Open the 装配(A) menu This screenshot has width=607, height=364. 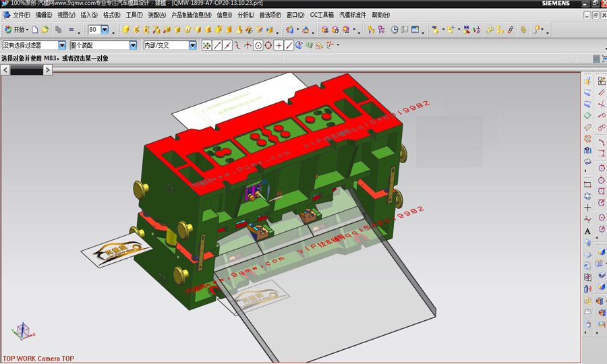[156, 15]
